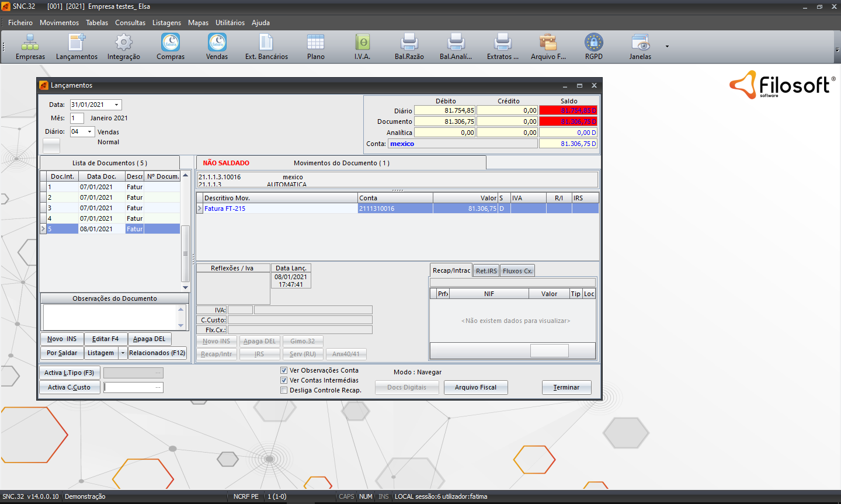841x504 pixels.
Task: Open the Janelas toolbar icon
Action: 640,43
